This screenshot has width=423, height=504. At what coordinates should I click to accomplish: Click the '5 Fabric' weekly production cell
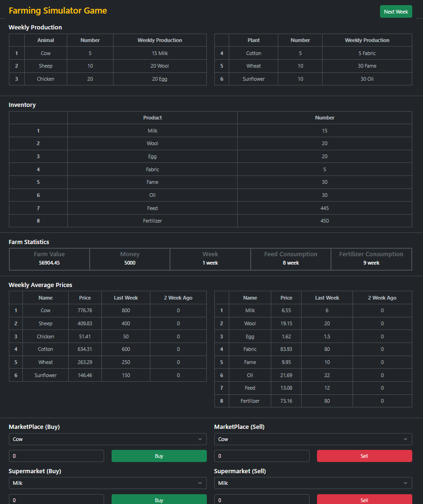[367, 53]
